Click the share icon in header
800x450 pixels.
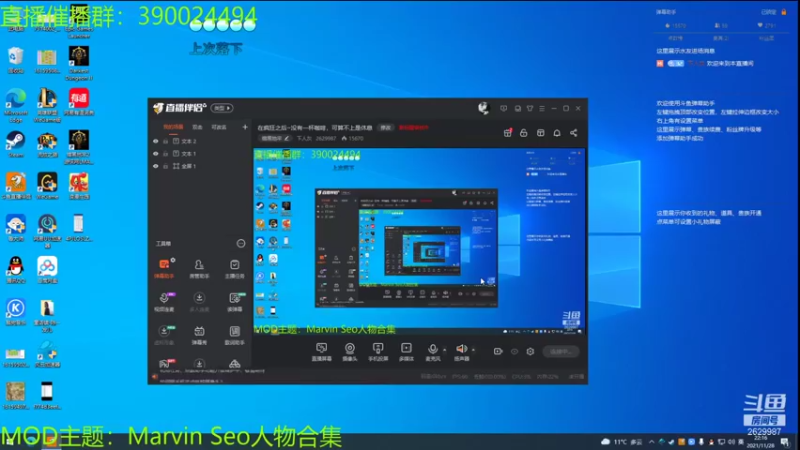tap(573, 133)
